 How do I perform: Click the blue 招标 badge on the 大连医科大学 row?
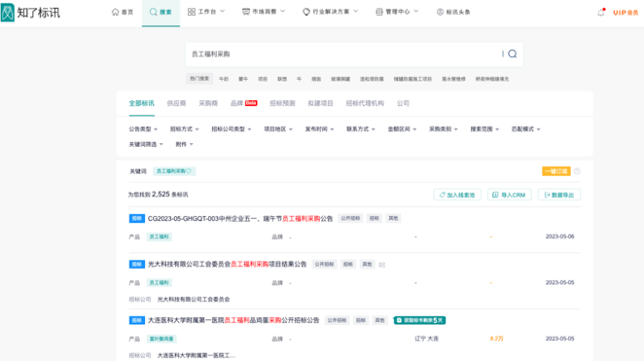click(x=137, y=320)
